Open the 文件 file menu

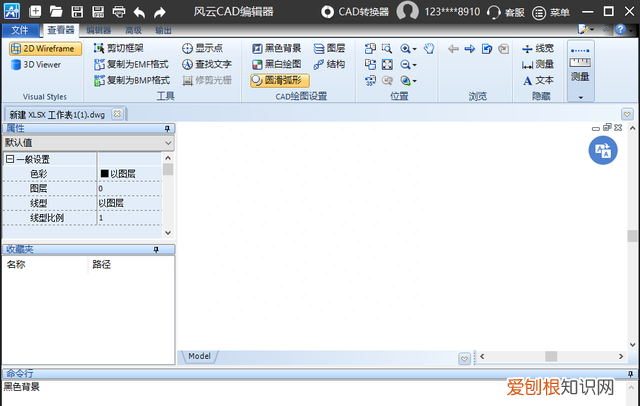[21, 31]
